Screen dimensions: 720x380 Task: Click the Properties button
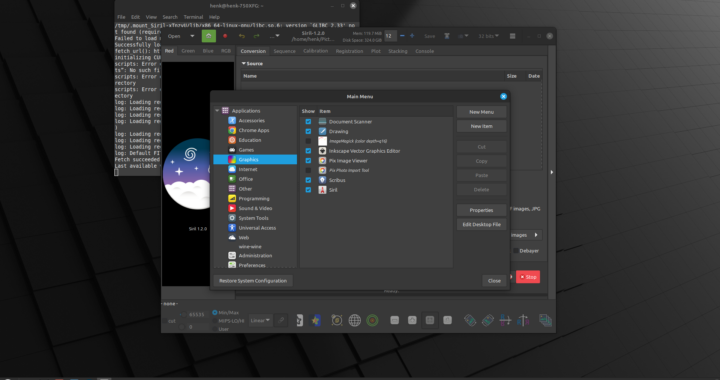(x=481, y=210)
